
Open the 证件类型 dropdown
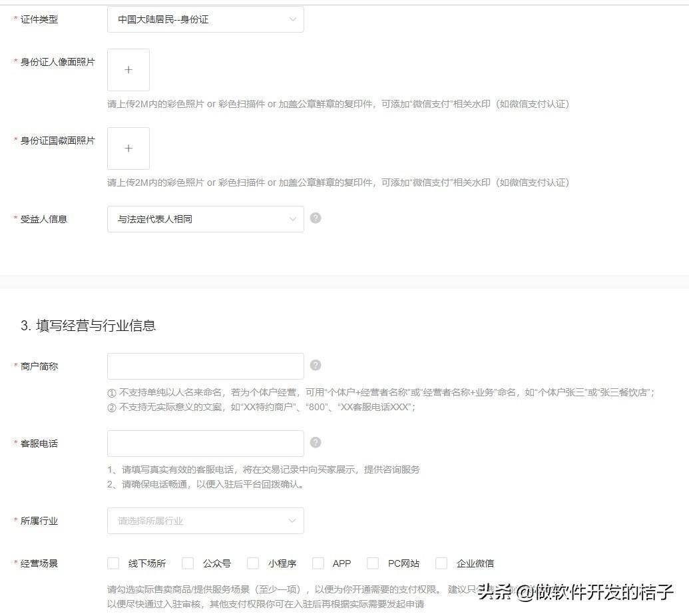coord(205,19)
